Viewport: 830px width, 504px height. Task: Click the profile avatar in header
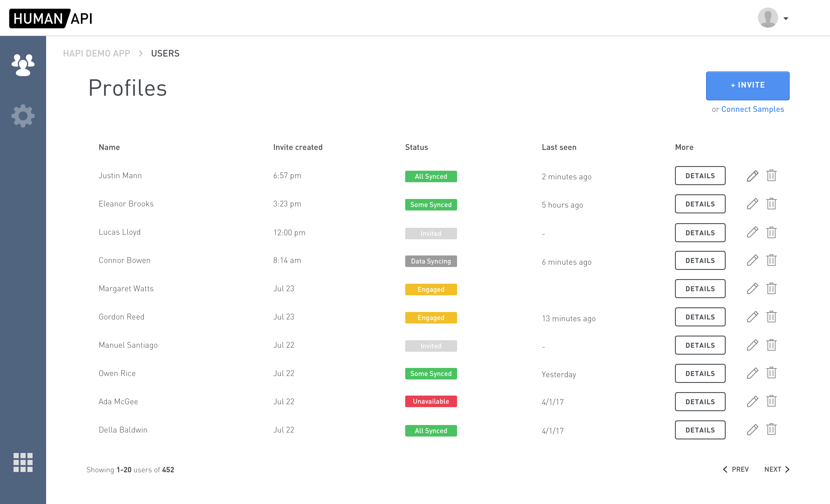pyautogui.click(x=768, y=18)
